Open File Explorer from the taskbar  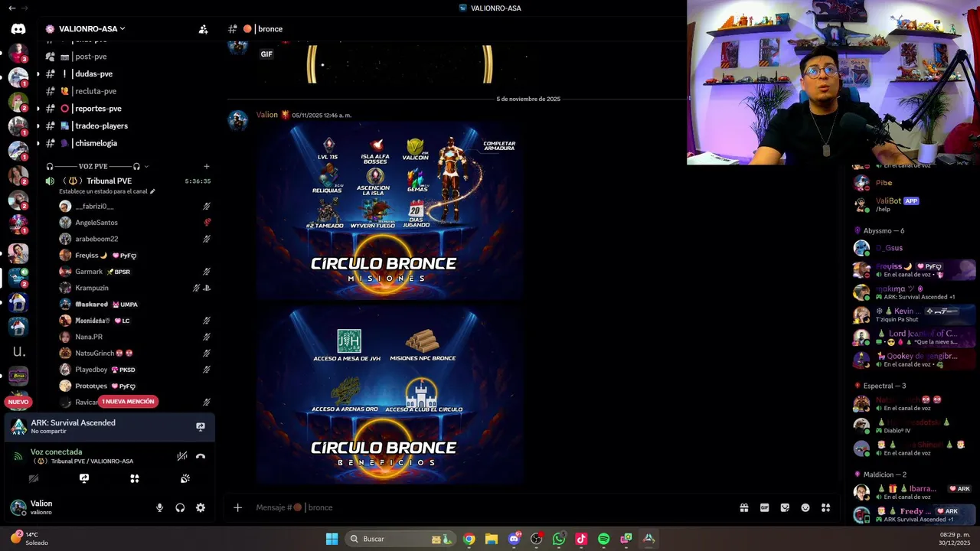tap(491, 539)
